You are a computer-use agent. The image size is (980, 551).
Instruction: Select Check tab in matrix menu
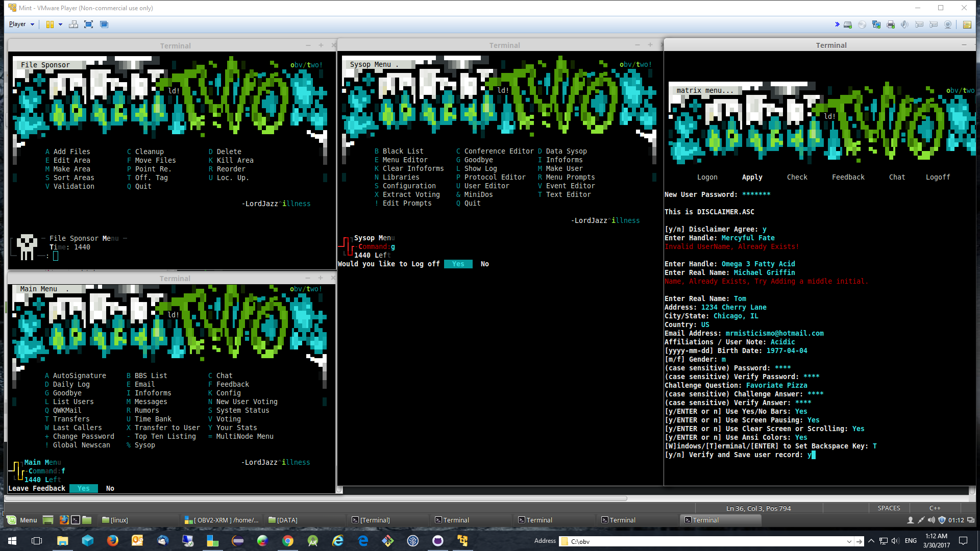tap(797, 176)
